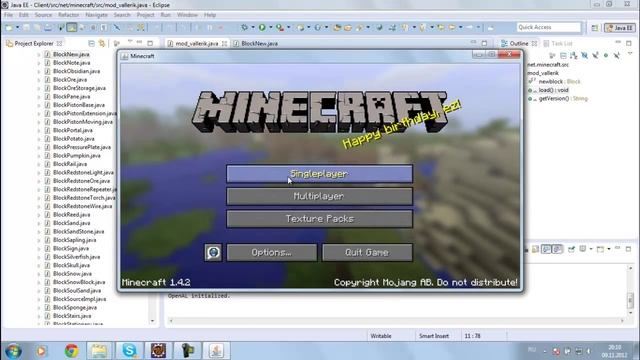640x360 pixels.
Task: Open the Outline view menu dropdown
Action: 629,54
